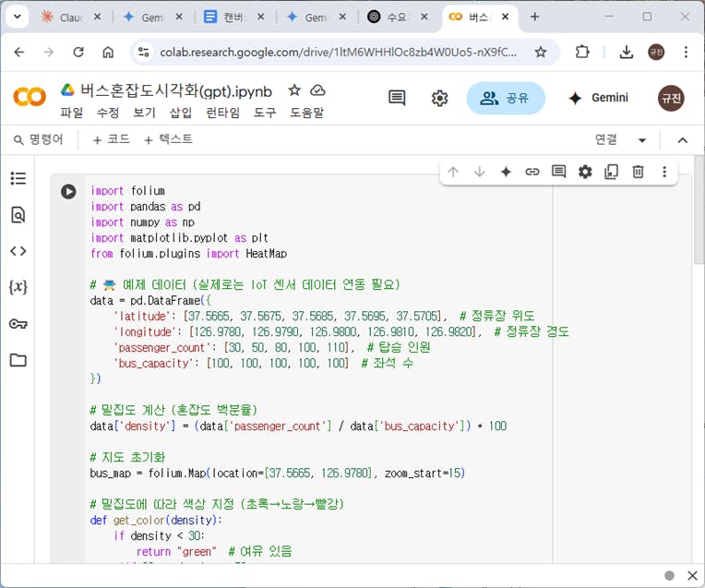
Task: Bookmark this page in address bar
Action: (x=541, y=53)
